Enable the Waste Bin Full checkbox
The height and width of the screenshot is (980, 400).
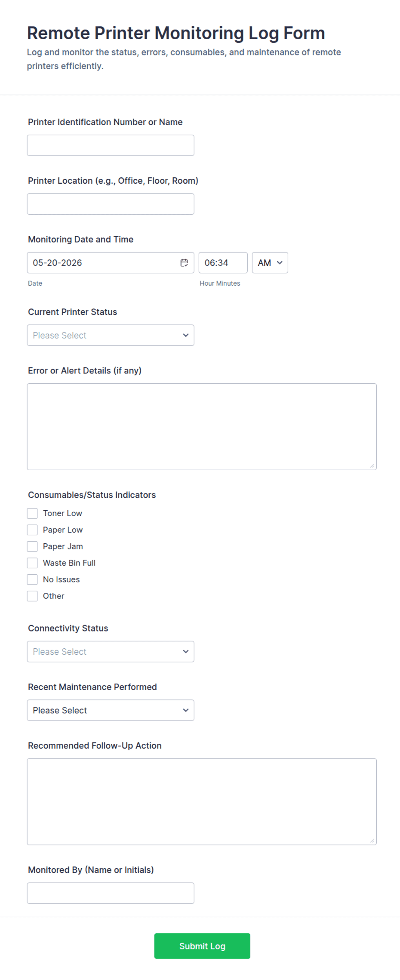(32, 563)
